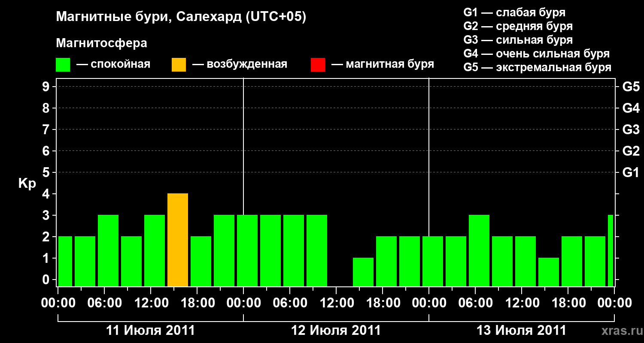
Task: Click the legend label '— магнитная буря'
Action: point(383,64)
